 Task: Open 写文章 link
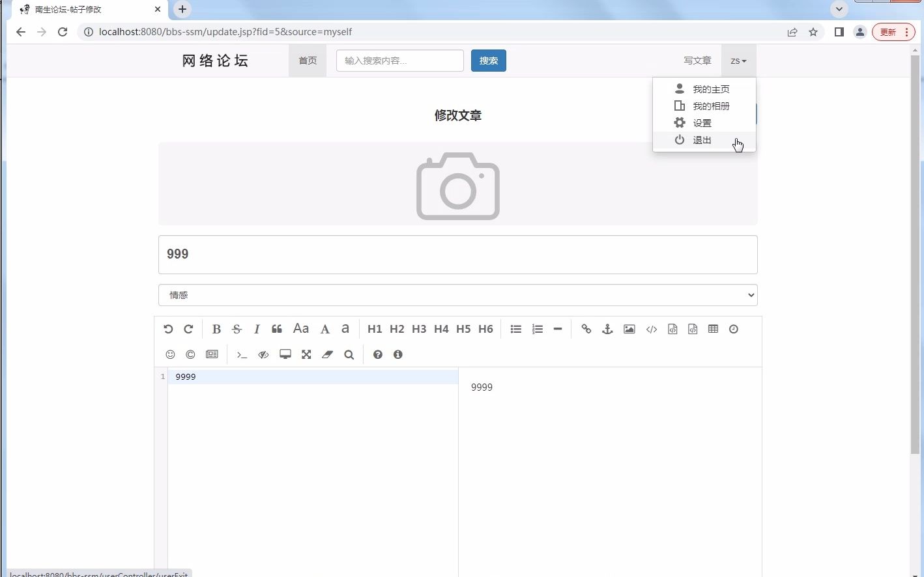click(x=697, y=61)
